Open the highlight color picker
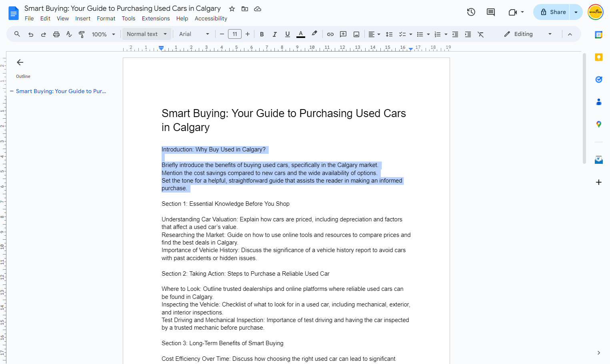Viewport: 610px width, 364px height. coord(314,34)
